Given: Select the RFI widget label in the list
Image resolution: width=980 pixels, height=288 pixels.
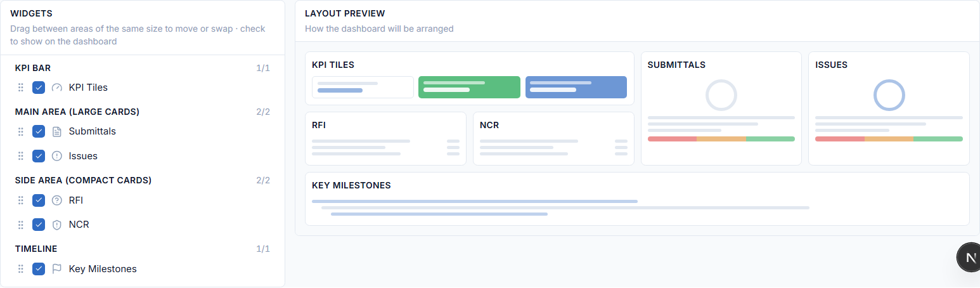Looking at the screenshot, I should [76, 200].
